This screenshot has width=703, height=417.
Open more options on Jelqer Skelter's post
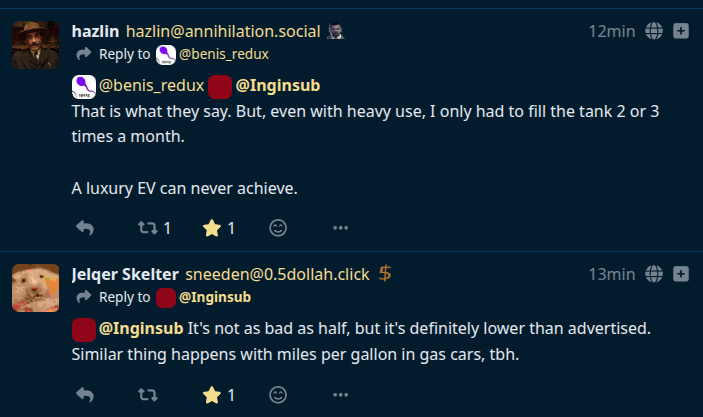coord(340,395)
